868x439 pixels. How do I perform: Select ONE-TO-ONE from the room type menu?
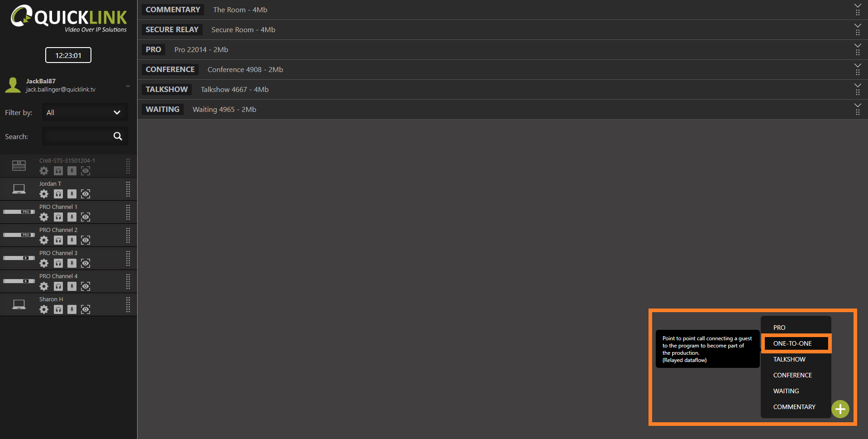(x=792, y=343)
